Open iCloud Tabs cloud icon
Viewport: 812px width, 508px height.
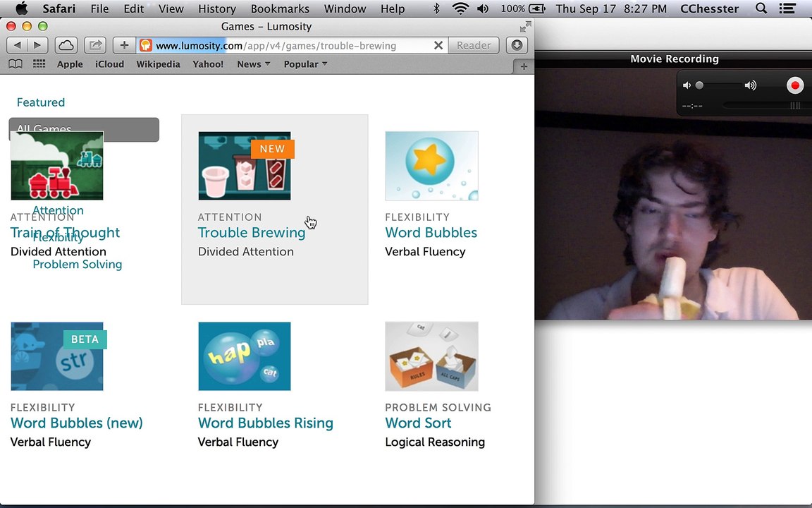(66, 46)
